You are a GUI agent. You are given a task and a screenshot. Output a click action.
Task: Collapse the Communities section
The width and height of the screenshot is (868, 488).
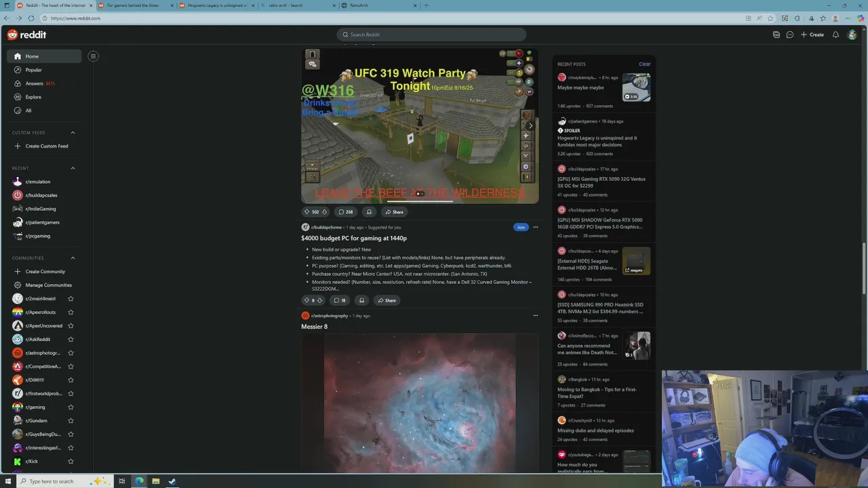tap(73, 258)
